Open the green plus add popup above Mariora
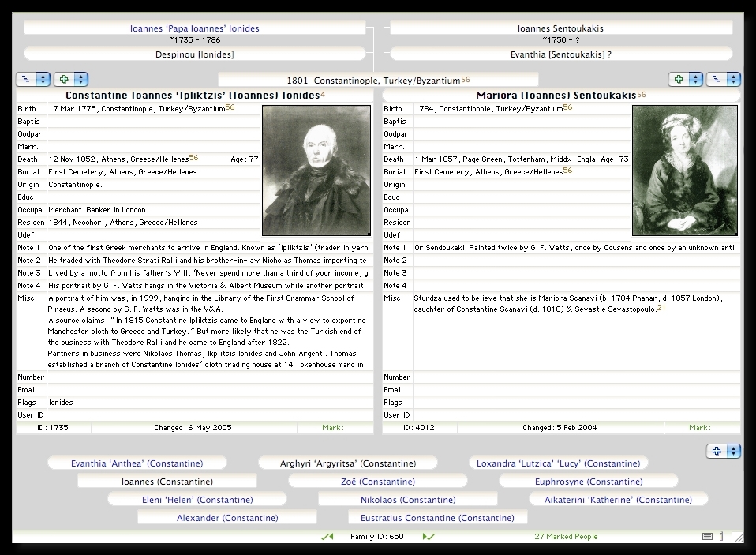Viewport: 756px width, 555px height. click(x=685, y=80)
